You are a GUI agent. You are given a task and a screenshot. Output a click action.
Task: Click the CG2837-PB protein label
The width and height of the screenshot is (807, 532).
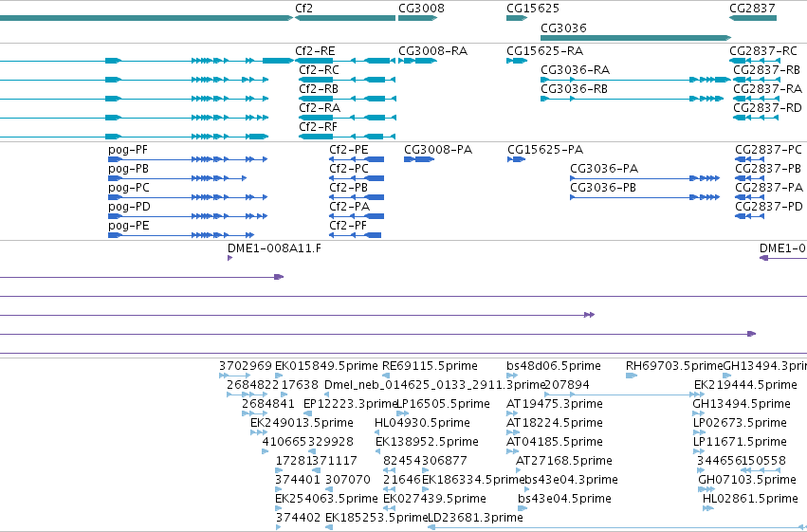[768, 169]
